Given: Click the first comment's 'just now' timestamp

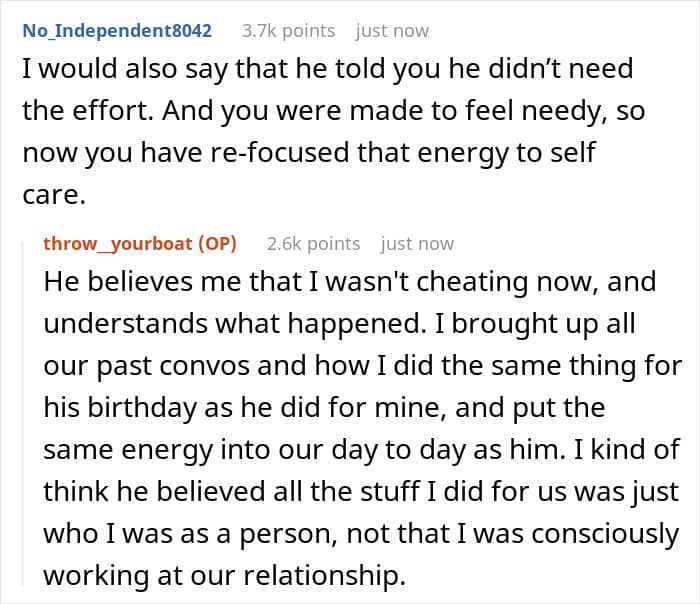Looking at the screenshot, I should click(x=392, y=30).
